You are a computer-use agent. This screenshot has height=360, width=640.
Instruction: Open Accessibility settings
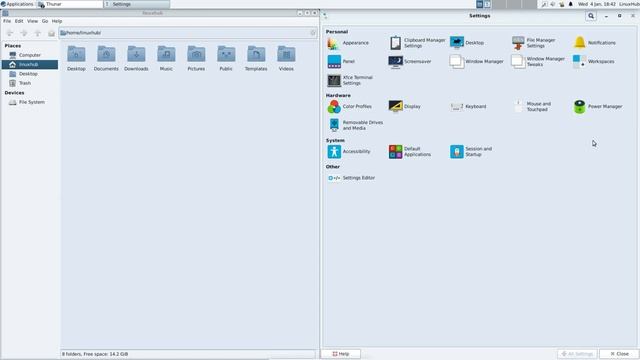(349, 151)
